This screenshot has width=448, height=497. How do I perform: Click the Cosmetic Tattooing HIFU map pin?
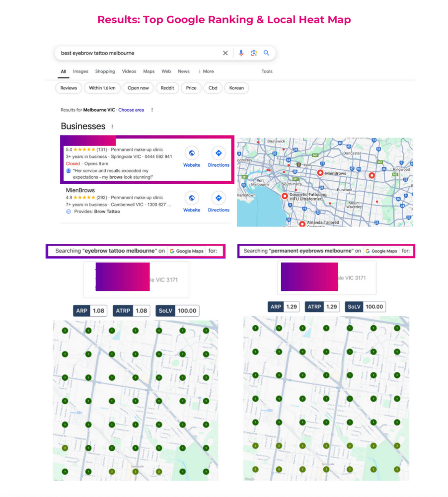point(285,196)
